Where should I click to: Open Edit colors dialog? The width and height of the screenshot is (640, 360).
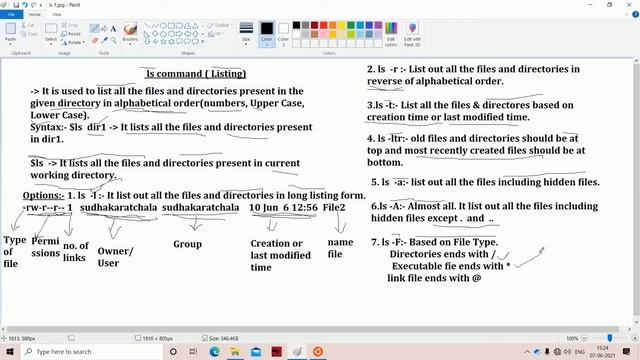[x=391, y=34]
